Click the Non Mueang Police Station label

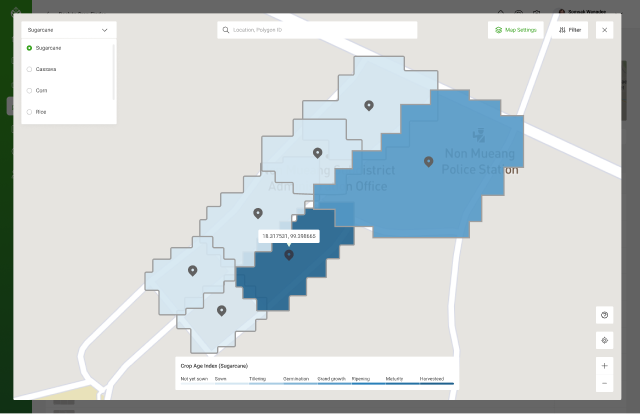(x=480, y=161)
